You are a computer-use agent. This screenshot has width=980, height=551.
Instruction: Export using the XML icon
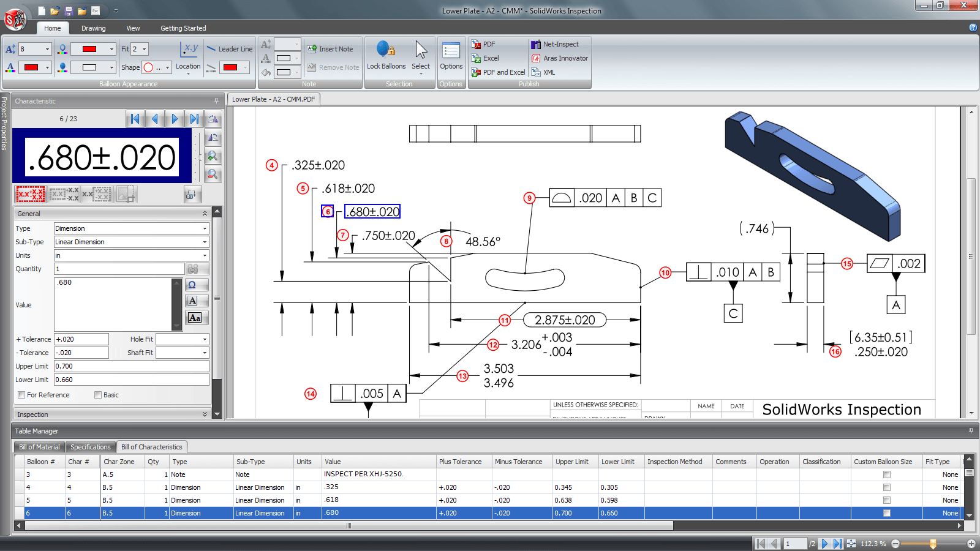[536, 72]
